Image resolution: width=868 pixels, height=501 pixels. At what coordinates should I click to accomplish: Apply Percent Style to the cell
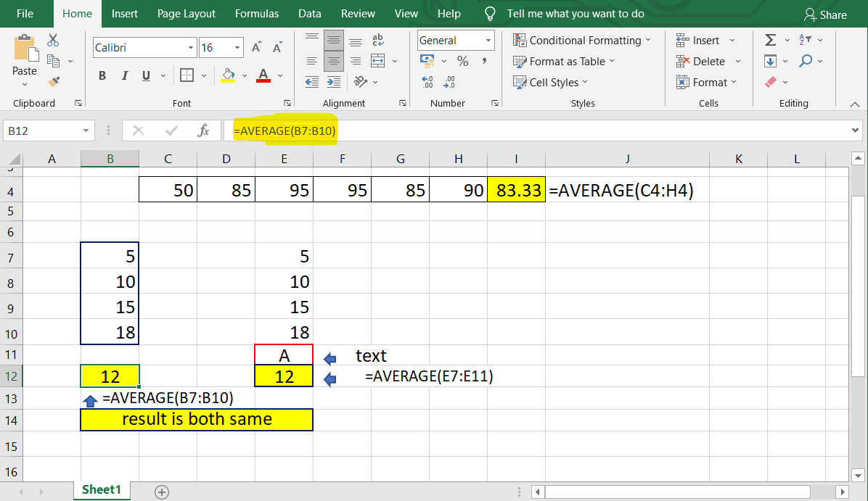(463, 62)
